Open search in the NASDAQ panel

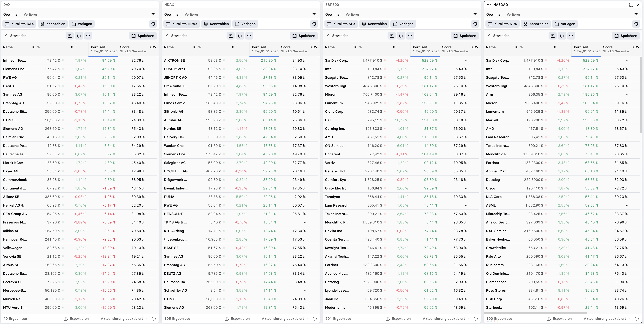click(571, 36)
